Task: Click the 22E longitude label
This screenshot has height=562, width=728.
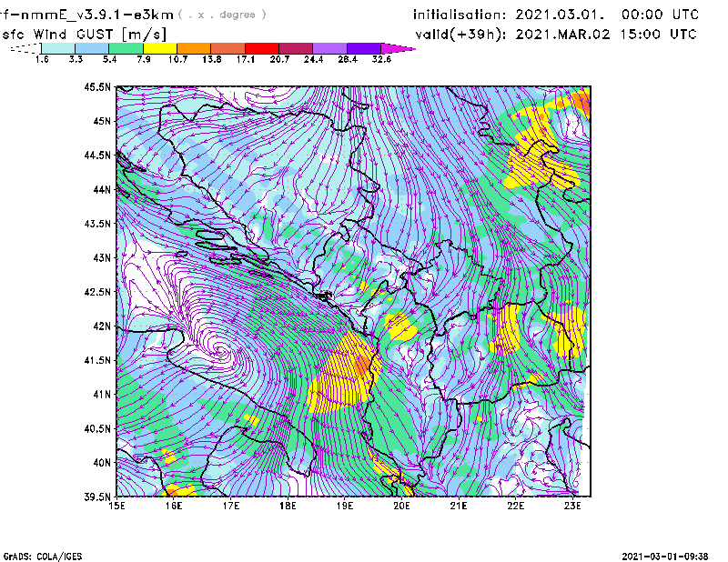Action: click(x=515, y=506)
